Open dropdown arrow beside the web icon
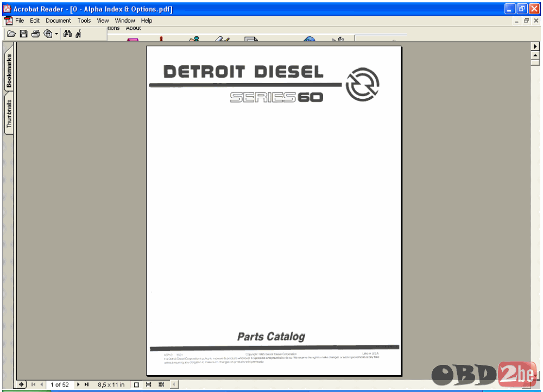 point(56,34)
